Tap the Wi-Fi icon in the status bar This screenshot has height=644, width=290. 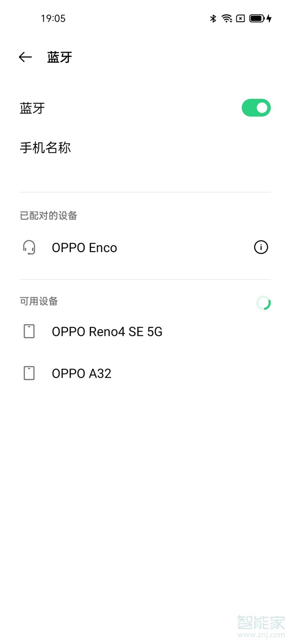(x=226, y=18)
